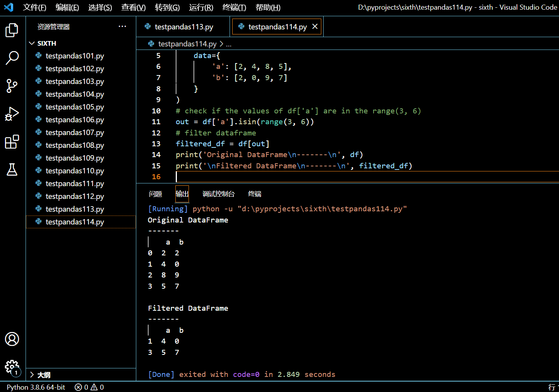The image size is (559, 392).
Task: Select the 输出 output panel tab
Action: pyautogui.click(x=182, y=194)
